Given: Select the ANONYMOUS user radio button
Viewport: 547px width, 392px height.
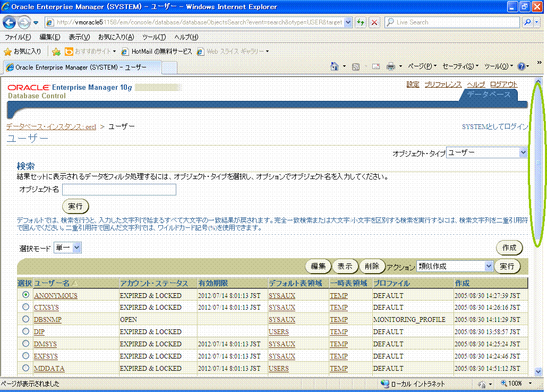Looking at the screenshot, I should 25,295.
